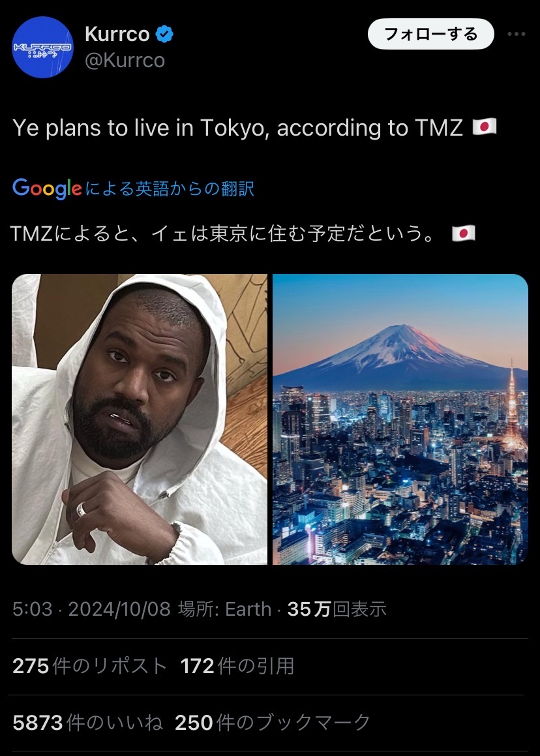View the 35万回表示 view count
Screen dimensions: 540x756
pyautogui.click(x=337, y=609)
